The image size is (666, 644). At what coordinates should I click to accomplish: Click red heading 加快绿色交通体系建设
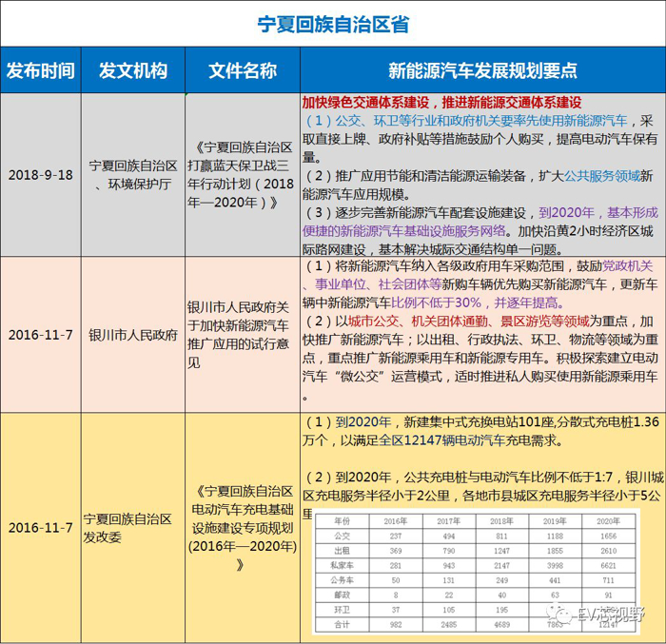[x=365, y=103]
